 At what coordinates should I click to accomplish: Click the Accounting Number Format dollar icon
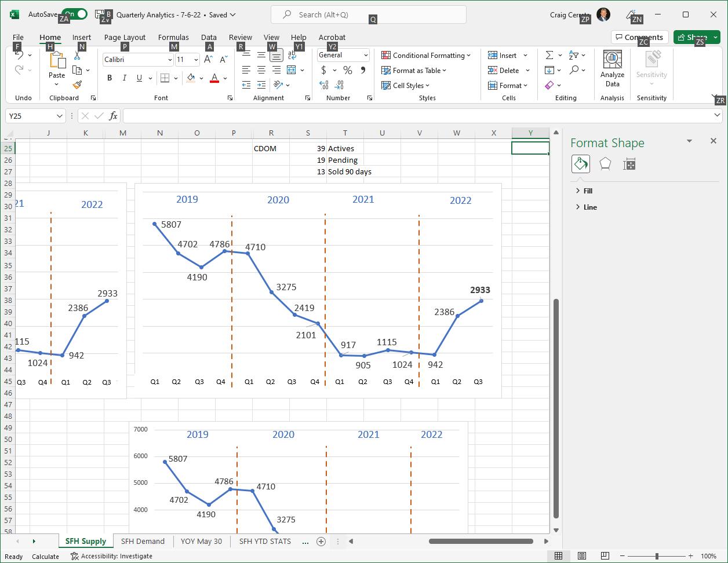coord(323,70)
